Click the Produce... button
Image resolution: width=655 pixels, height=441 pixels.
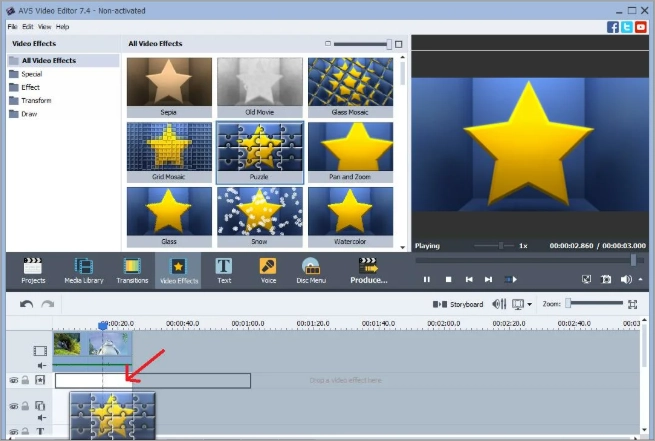tap(369, 271)
